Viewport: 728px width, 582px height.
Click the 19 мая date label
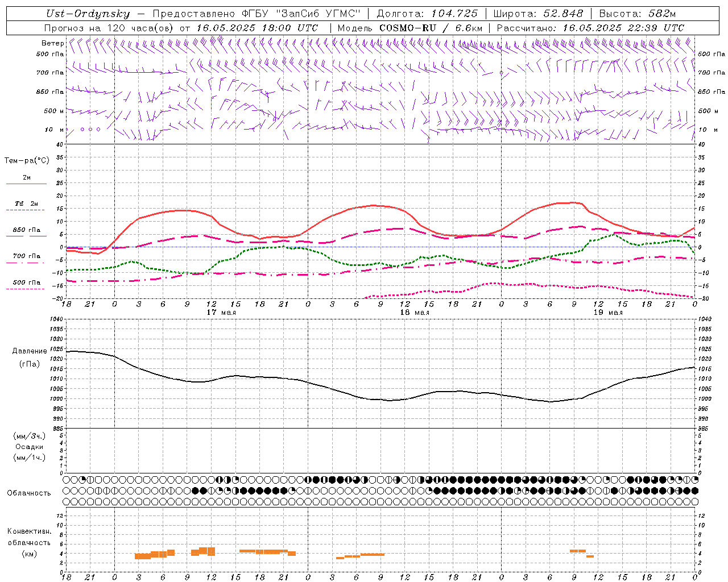(608, 313)
